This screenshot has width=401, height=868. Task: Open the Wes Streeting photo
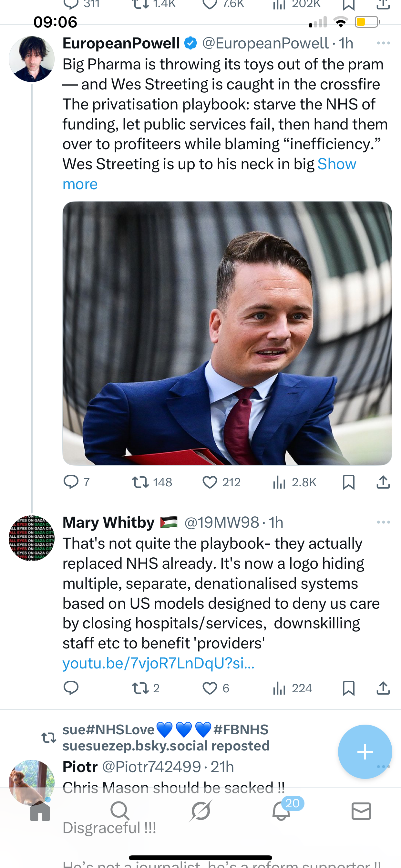tap(227, 333)
